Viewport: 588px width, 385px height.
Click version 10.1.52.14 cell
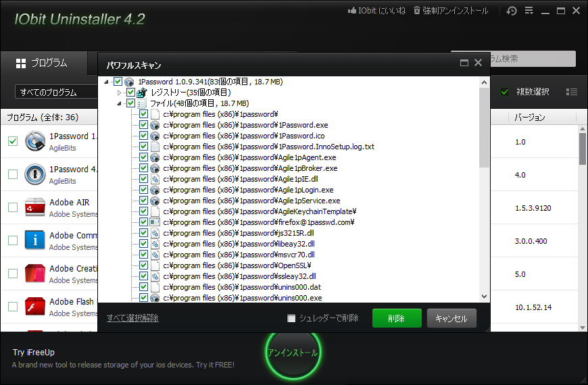(x=533, y=307)
